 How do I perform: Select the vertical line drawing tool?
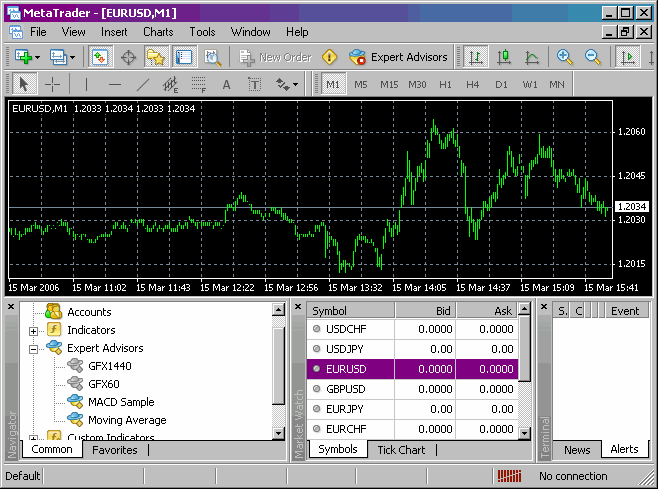tap(86, 84)
